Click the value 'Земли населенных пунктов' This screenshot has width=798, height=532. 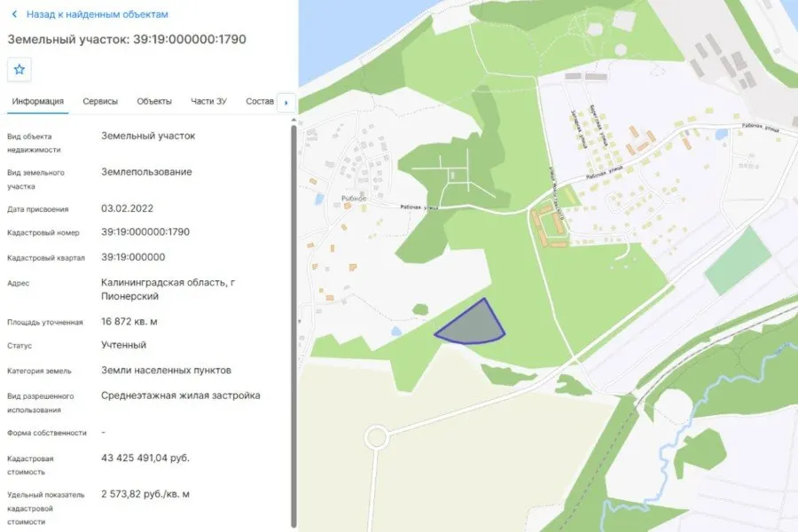166,370
